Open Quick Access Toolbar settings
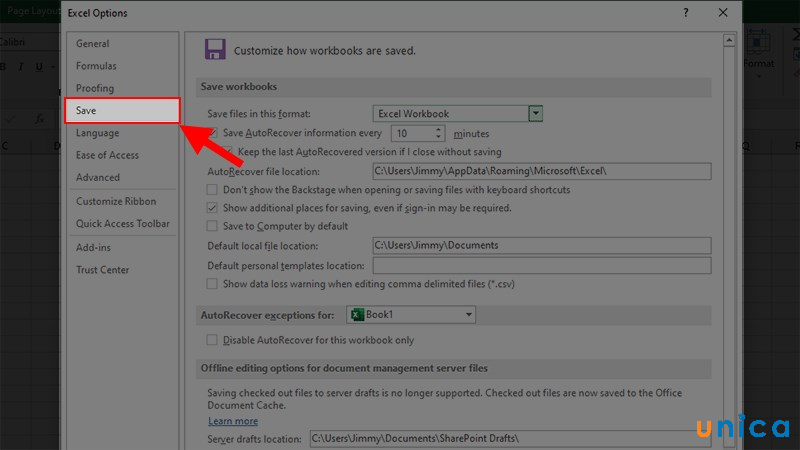This screenshot has height=450, width=800. tap(122, 223)
